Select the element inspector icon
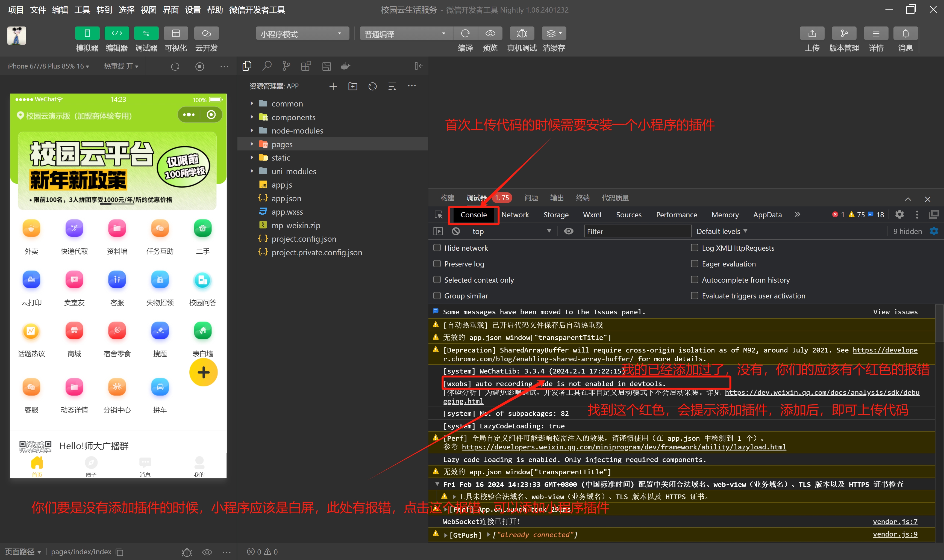Image resolution: width=944 pixels, height=560 pixels. pos(439,214)
